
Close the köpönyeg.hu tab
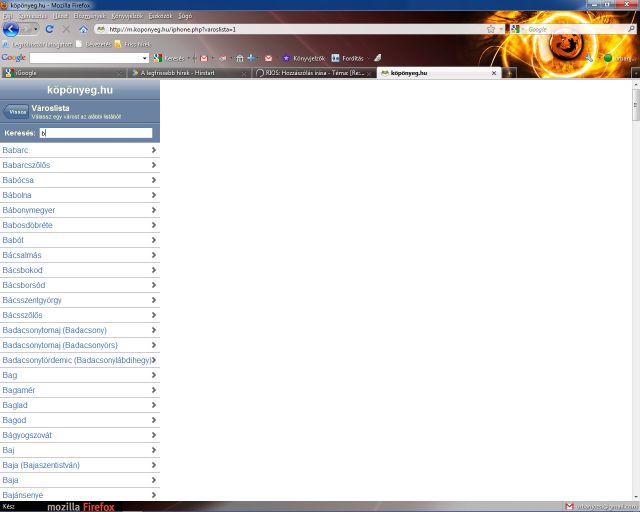coord(494,73)
